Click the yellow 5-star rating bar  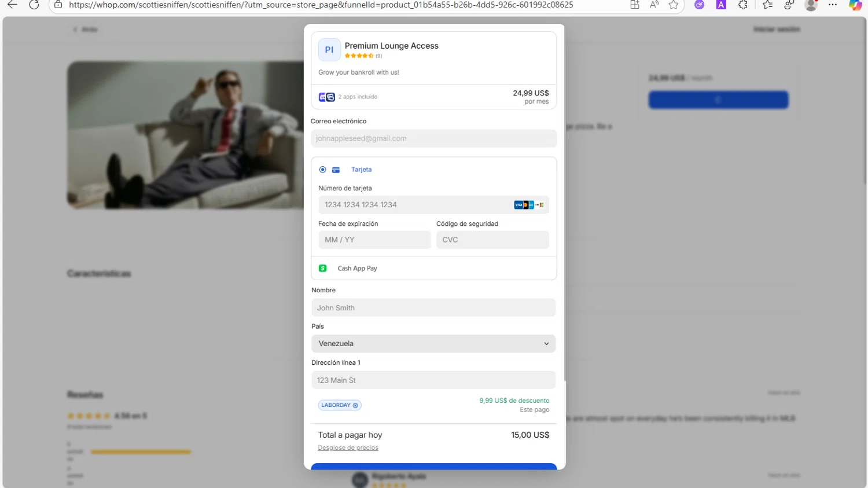click(x=141, y=452)
